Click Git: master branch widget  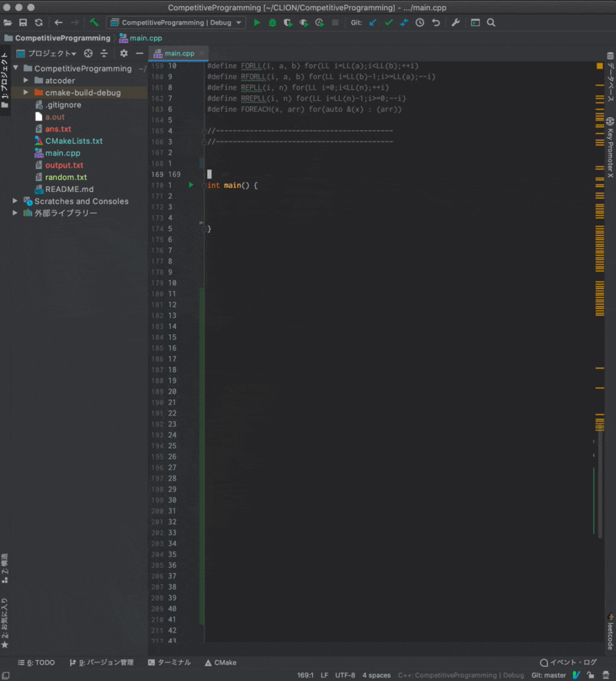tap(549, 676)
